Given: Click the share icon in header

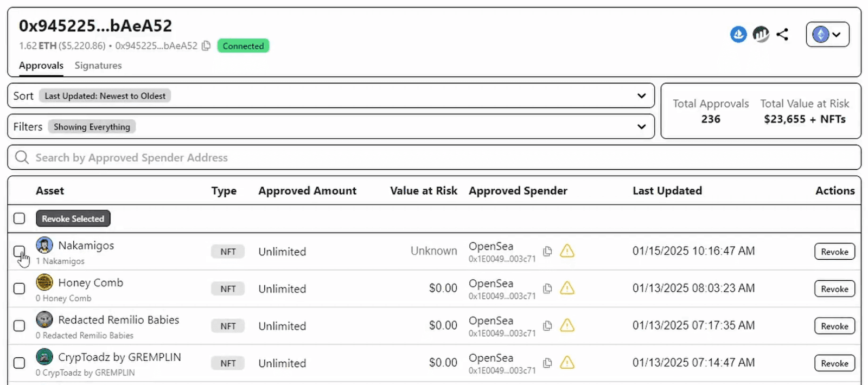Looking at the screenshot, I should click(x=782, y=35).
